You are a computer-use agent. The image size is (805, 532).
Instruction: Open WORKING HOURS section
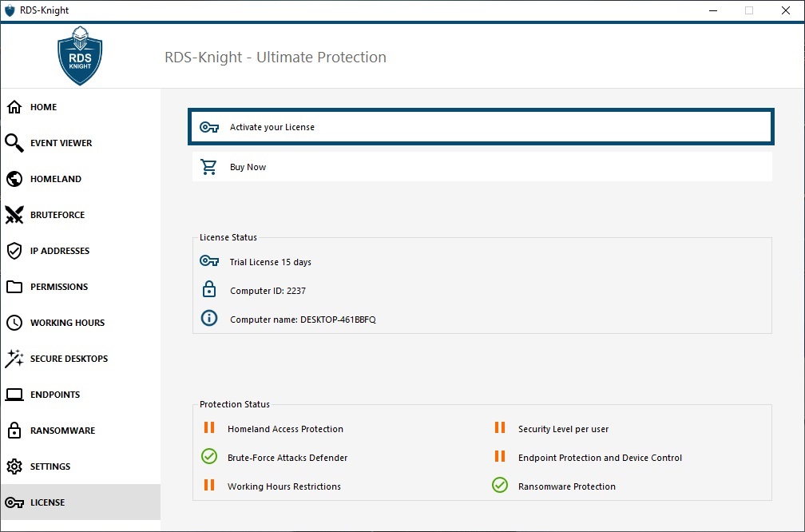[x=81, y=323]
